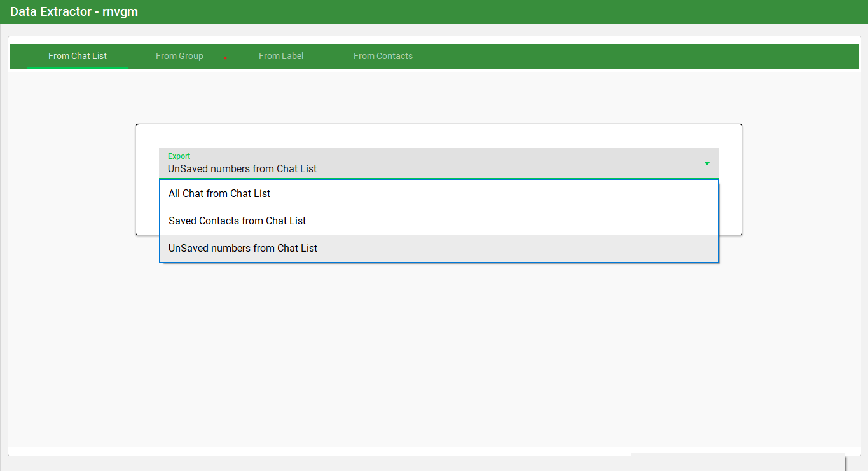Click white card padding above the Export field
Screen dimensions: 868x471
coord(439,136)
